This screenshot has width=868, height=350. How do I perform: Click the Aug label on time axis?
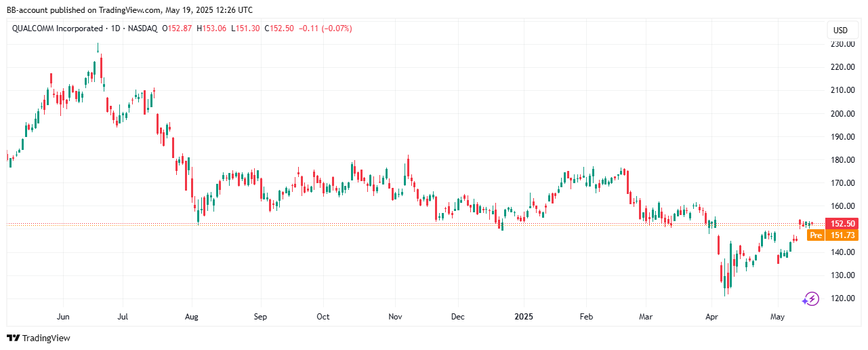click(x=192, y=317)
